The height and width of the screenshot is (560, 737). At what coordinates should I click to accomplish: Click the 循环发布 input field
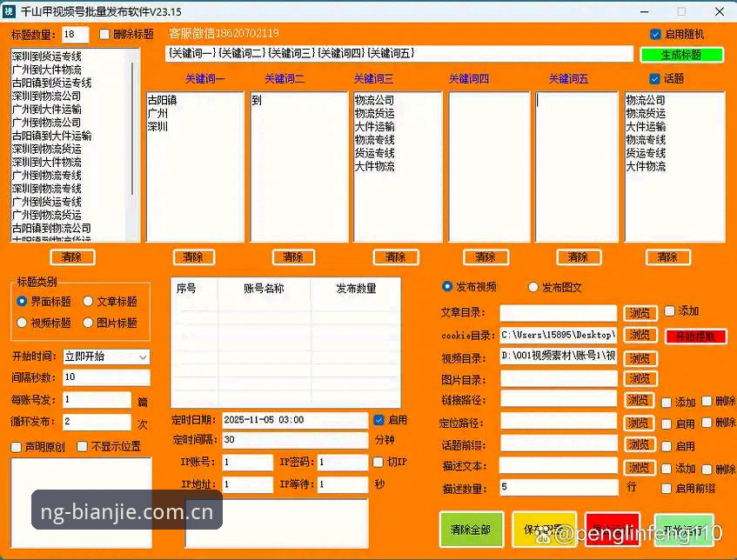coord(97,422)
